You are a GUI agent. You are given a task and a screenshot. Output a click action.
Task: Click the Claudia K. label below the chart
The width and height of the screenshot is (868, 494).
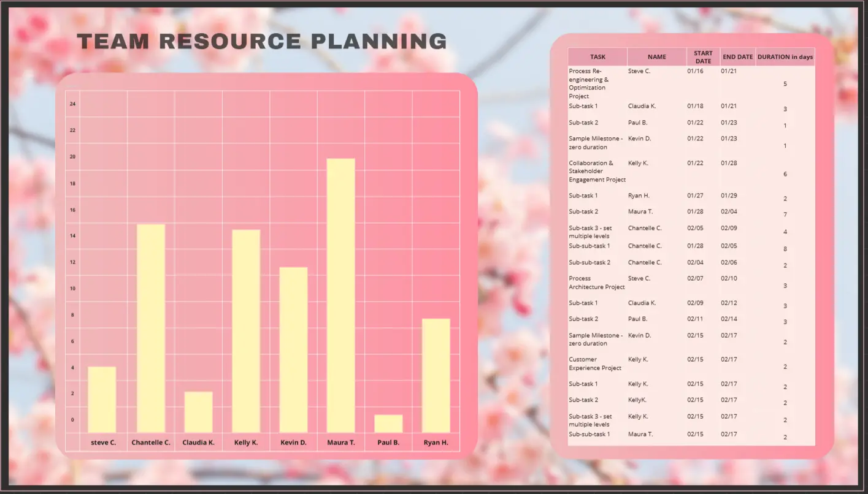pyautogui.click(x=198, y=442)
